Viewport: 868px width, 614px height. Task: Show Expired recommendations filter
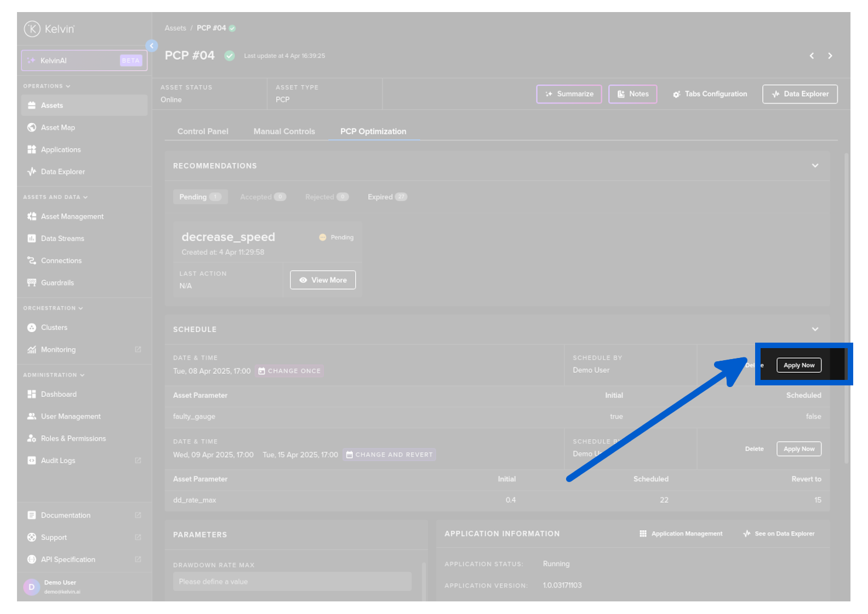pyautogui.click(x=387, y=197)
